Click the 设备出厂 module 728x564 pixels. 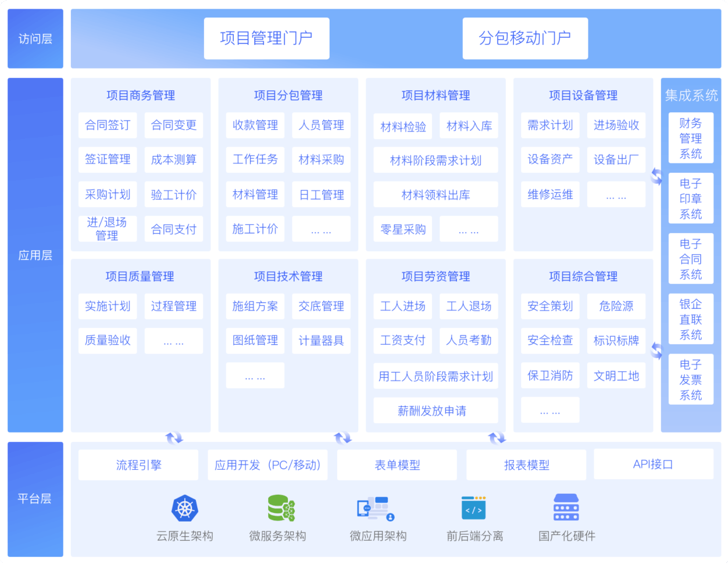coord(616,160)
